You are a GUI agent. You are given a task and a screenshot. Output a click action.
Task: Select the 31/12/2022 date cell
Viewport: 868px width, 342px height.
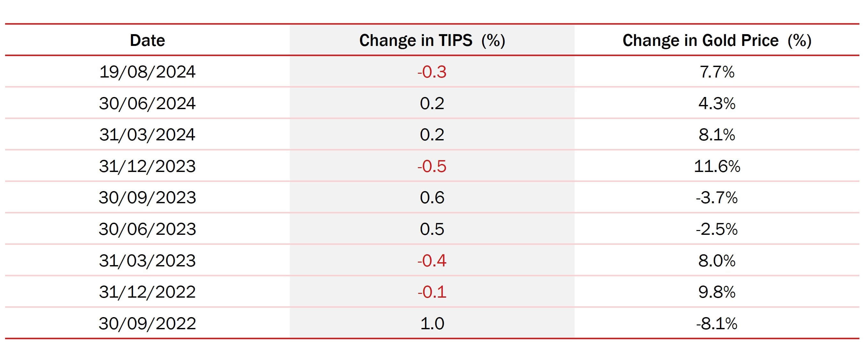click(x=147, y=292)
